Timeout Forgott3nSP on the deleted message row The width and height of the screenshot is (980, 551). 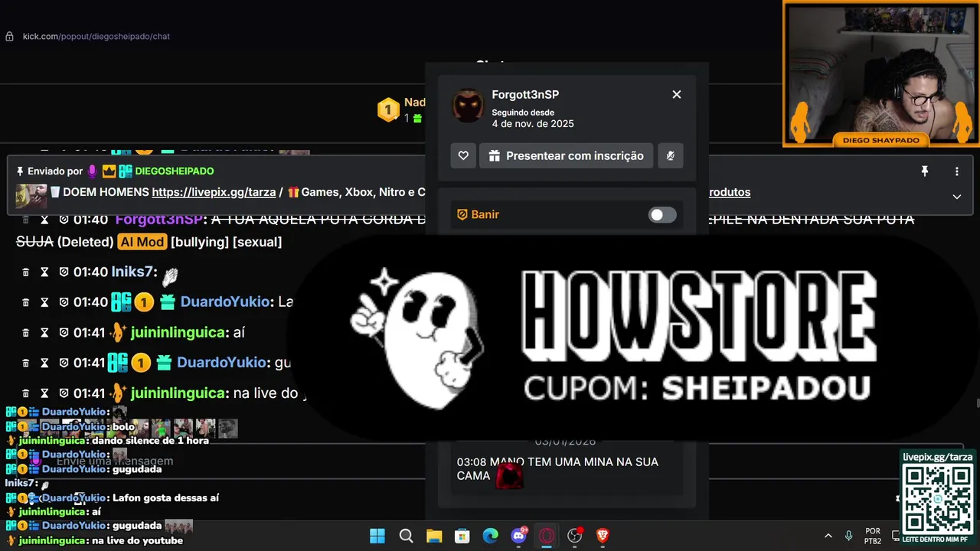[44, 220]
